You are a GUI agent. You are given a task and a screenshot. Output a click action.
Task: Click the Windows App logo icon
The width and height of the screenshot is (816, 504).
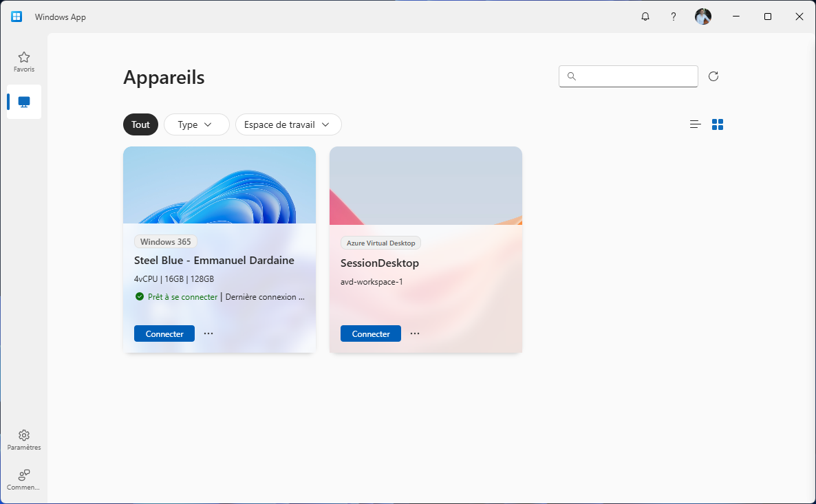tap(17, 17)
